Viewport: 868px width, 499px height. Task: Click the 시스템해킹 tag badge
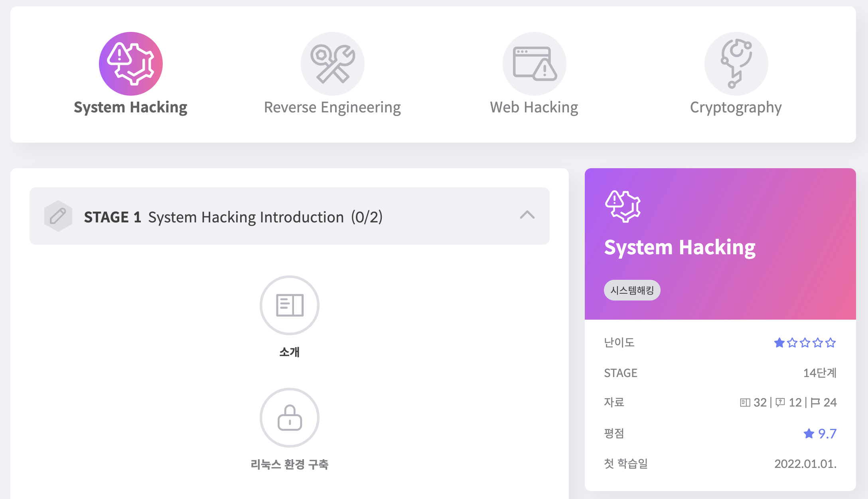632,290
